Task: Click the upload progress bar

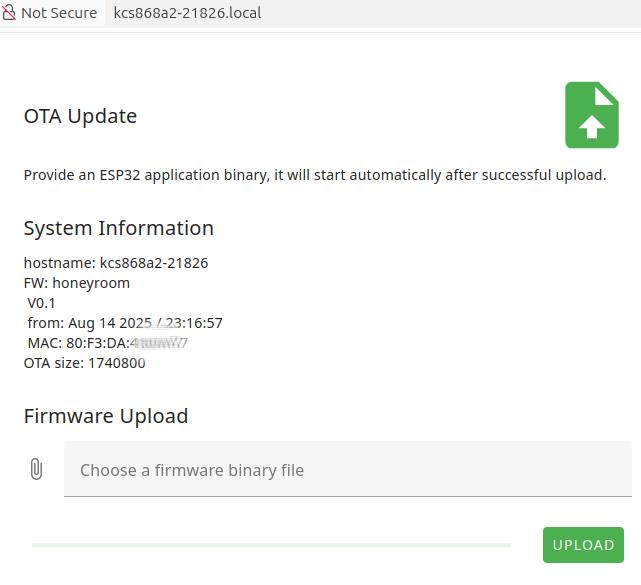Action: tap(271, 545)
